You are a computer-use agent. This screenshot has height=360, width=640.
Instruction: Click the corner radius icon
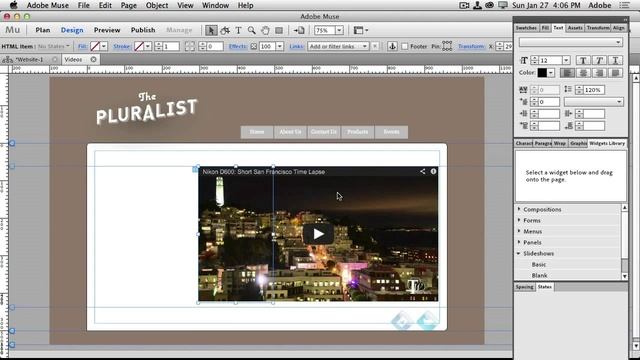(x=189, y=46)
